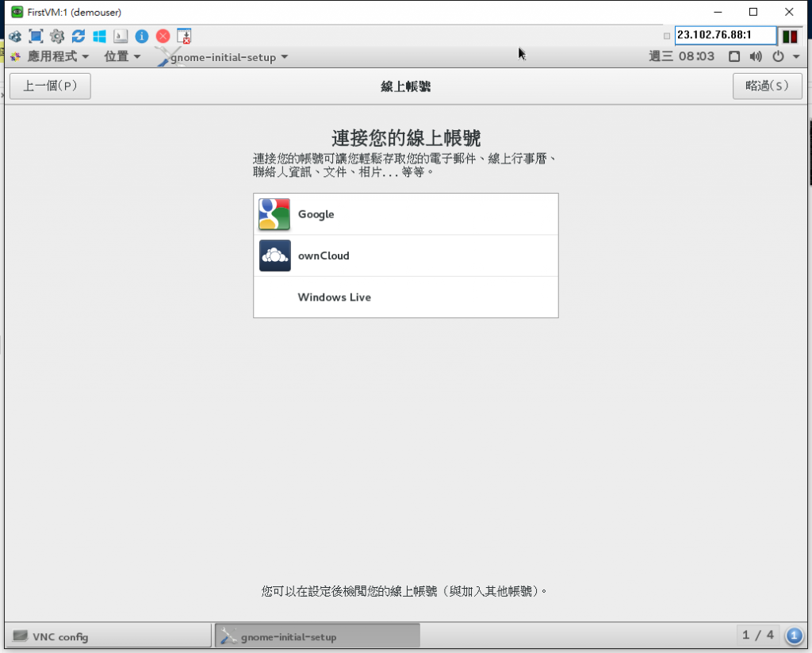Select the ownCloud account row

point(405,255)
